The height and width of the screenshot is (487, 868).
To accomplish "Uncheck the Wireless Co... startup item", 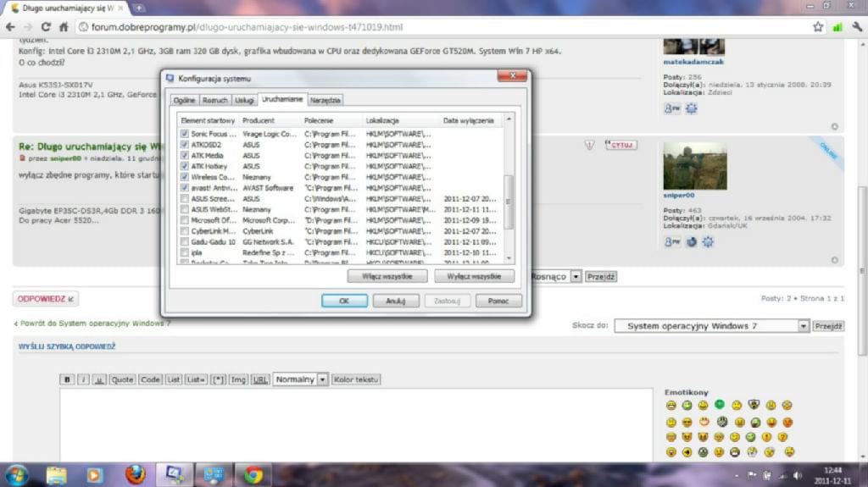I will point(184,177).
